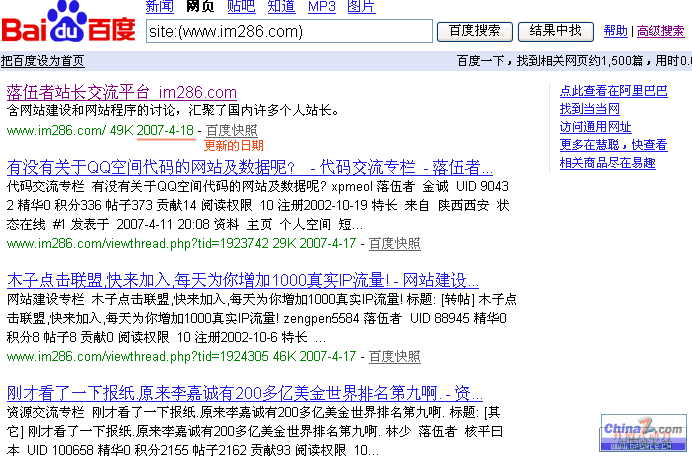Open the 木子点击联盟 result title
This screenshot has width=692, height=457.
click(x=243, y=281)
